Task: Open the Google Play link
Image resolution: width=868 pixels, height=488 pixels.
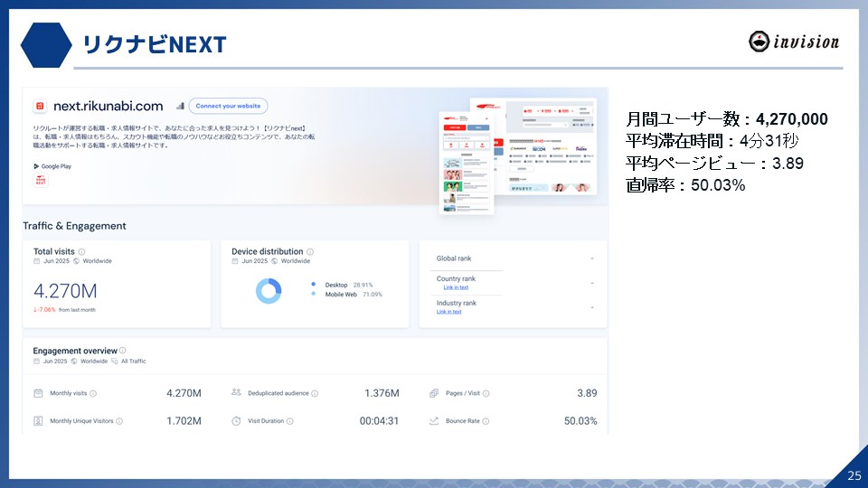Action: pos(52,166)
